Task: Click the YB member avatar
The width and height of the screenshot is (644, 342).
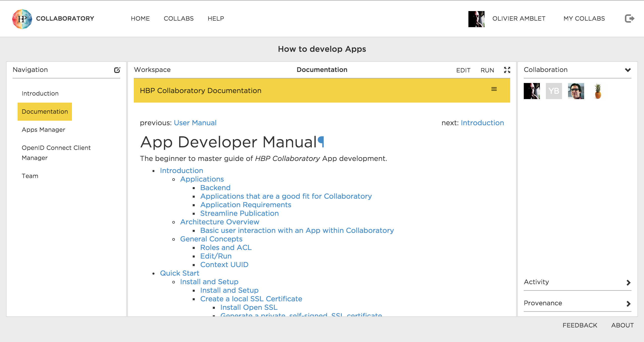Action: (x=554, y=91)
